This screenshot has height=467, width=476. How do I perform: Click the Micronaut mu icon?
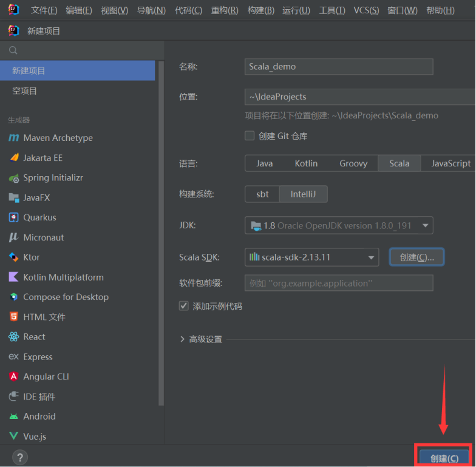(13, 237)
